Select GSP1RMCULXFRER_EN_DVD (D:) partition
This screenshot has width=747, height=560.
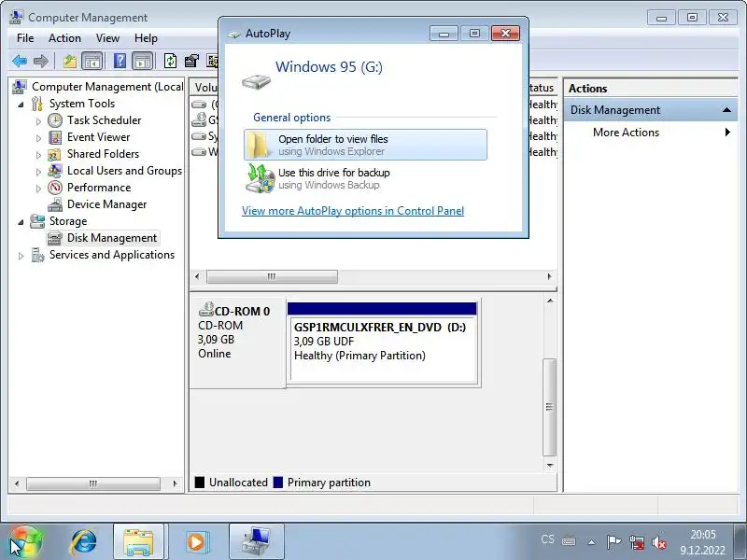point(383,348)
